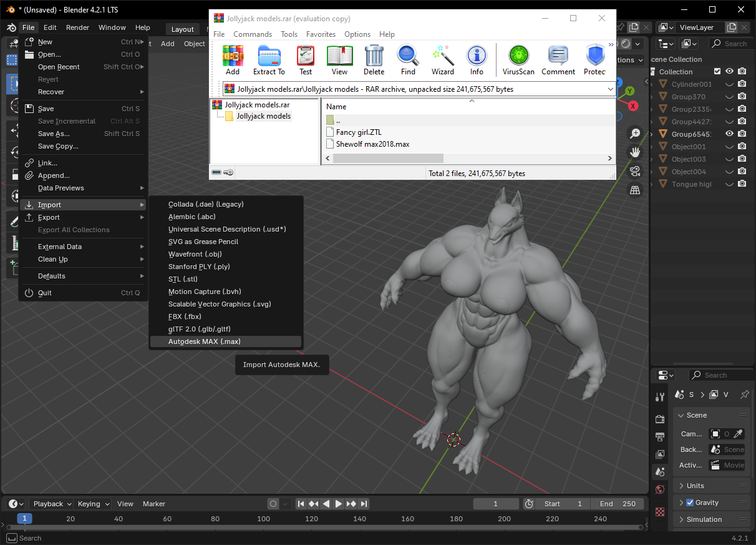Choose Autodesk MAX (.max) import option

[x=226, y=341]
